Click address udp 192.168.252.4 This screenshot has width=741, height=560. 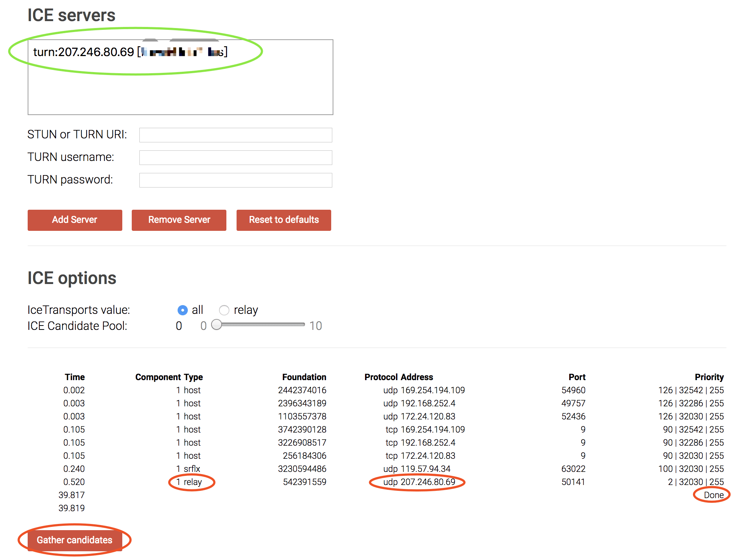(419, 403)
